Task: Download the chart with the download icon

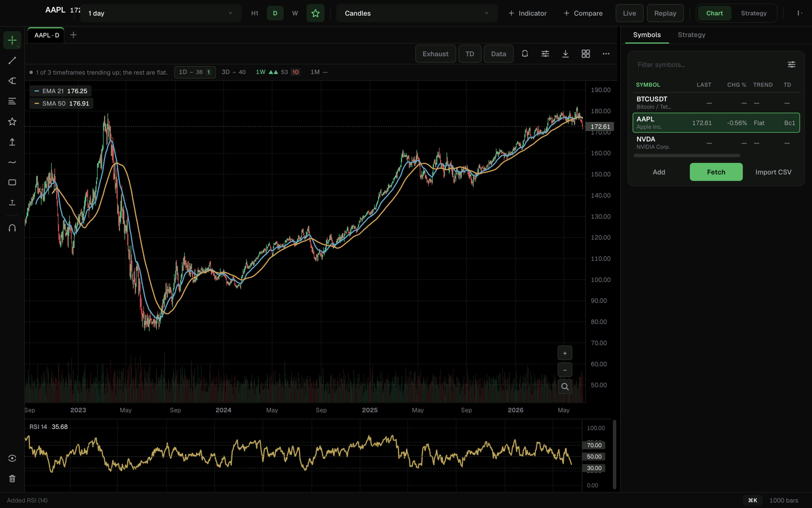Action: tap(565, 53)
